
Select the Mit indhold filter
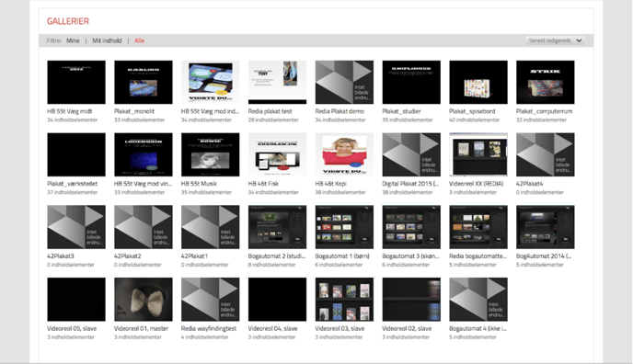click(x=107, y=40)
